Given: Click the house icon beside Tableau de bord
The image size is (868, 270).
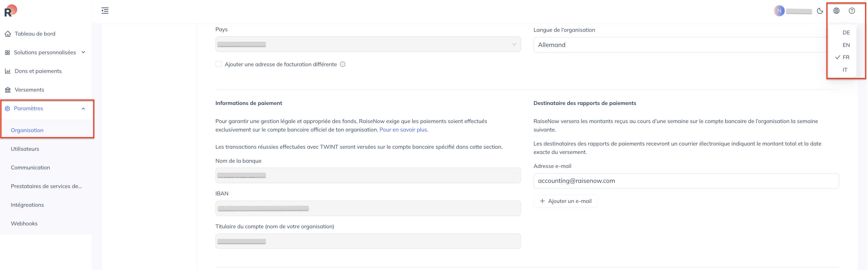Looking at the screenshot, I should click(x=8, y=34).
